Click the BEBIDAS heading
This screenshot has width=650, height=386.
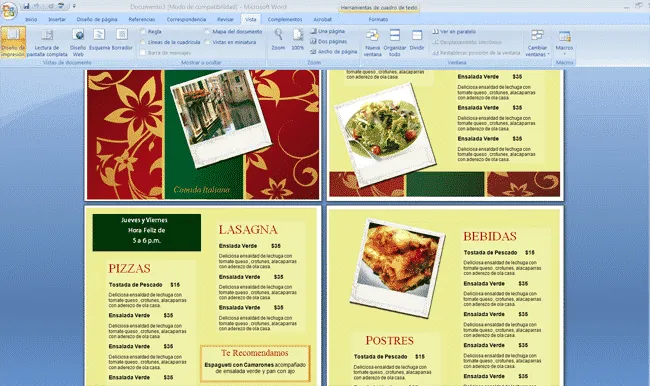490,236
